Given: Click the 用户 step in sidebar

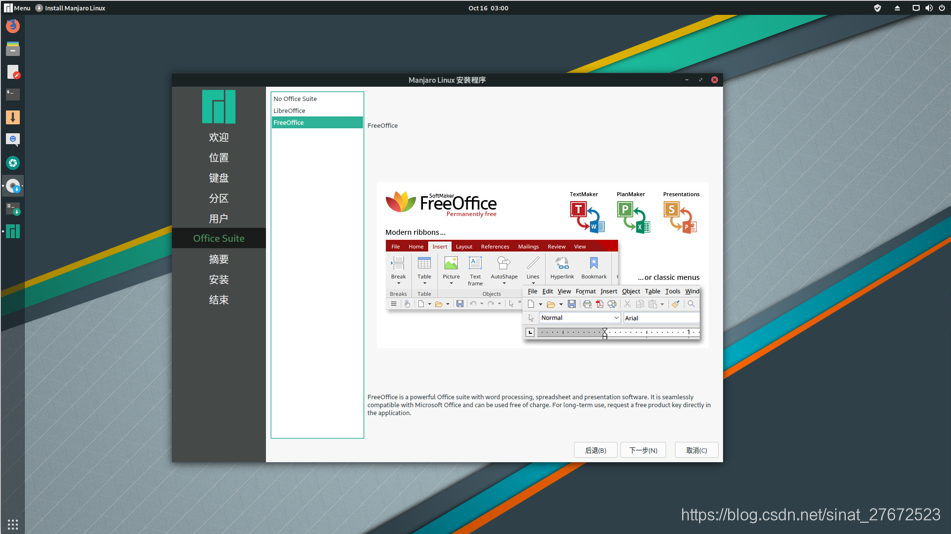Looking at the screenshot, I should (219, 218).
